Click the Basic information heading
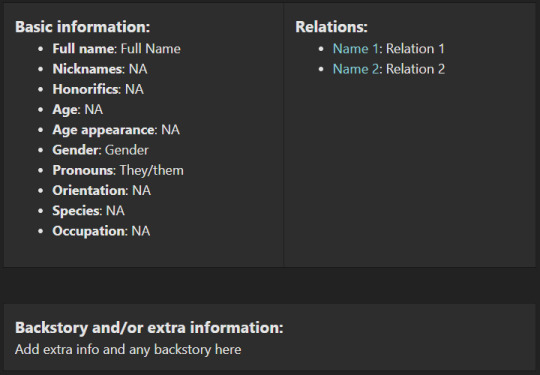540x375 pixels. (x=83, y=27)
